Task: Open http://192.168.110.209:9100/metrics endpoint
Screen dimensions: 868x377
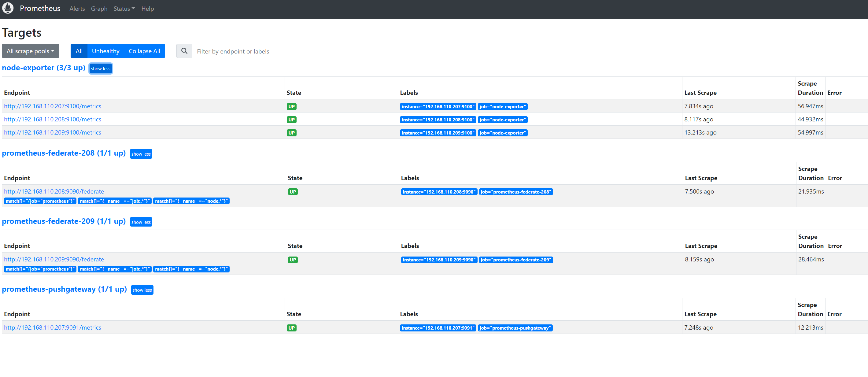Action: click(53, 132)
